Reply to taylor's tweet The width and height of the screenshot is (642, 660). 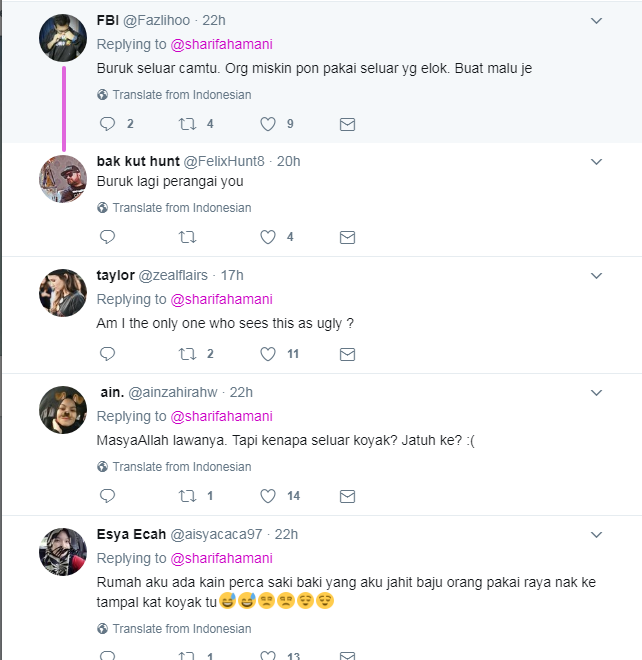click(x=108, y=354)
